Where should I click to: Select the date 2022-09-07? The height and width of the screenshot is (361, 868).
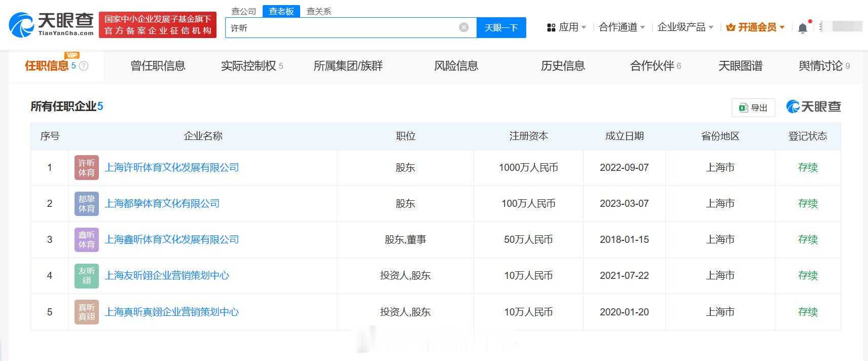point(624,167)
